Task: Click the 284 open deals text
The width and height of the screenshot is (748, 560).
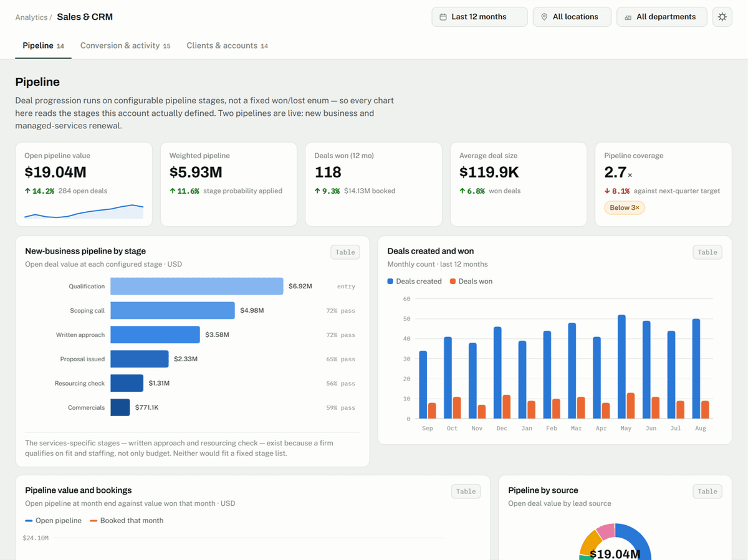Action: [83, 191]
